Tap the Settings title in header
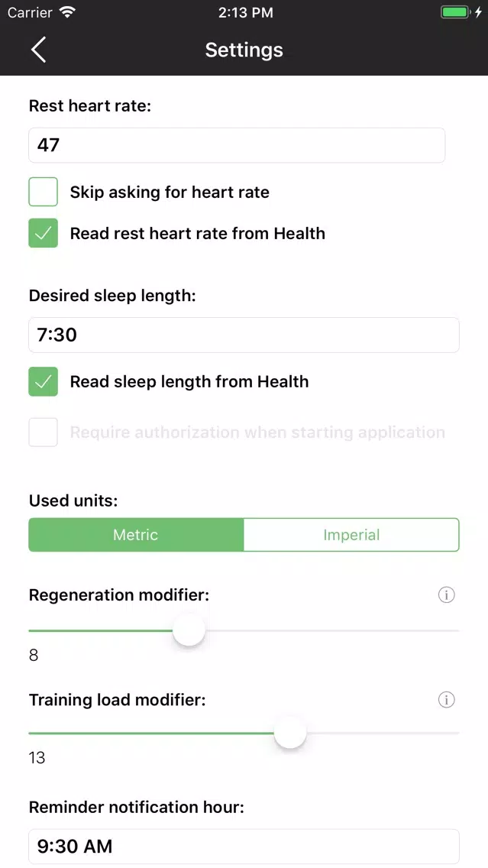This screenshot has width=488, height=868. click(244, 50)
